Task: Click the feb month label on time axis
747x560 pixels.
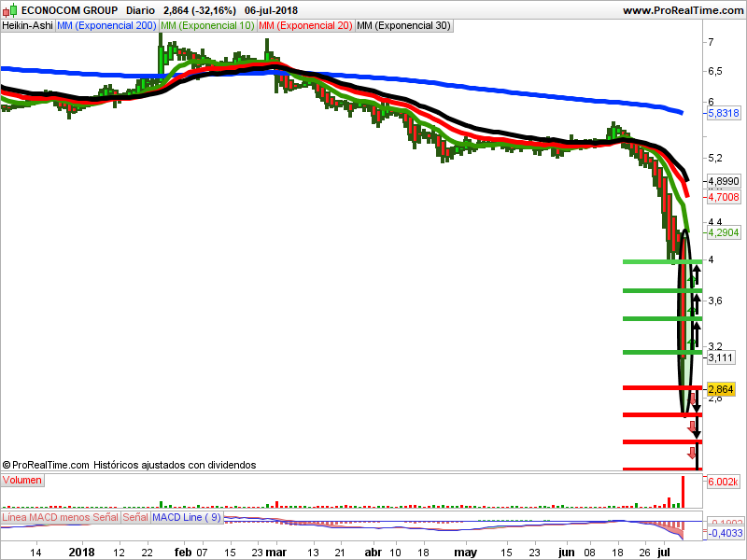Action: click(x=183, y=553)
